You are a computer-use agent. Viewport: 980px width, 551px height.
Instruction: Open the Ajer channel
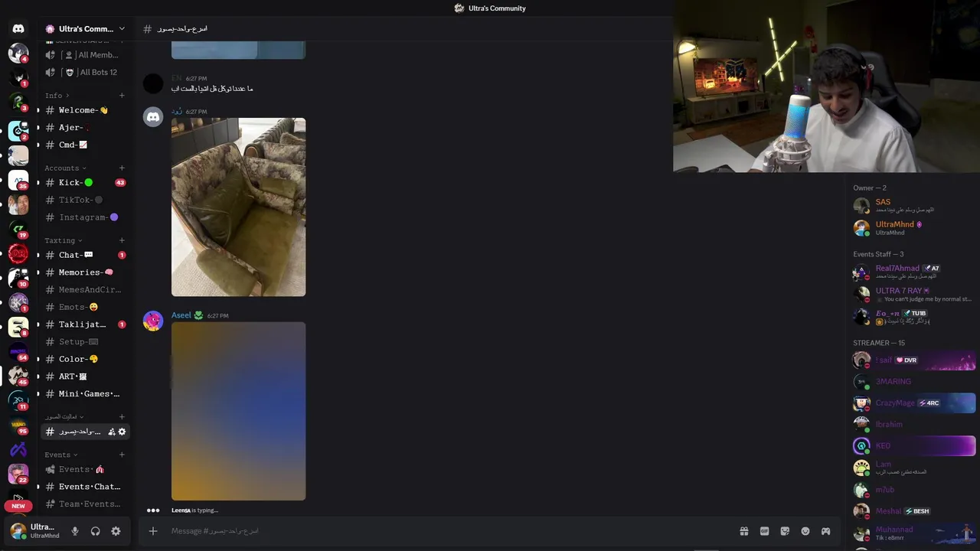point(85,128)
